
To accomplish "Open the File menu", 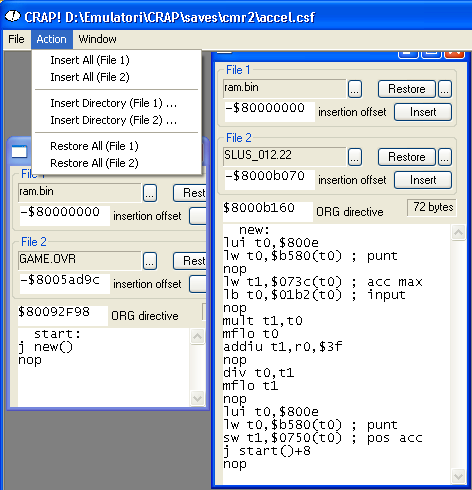I will pos(16,39).
